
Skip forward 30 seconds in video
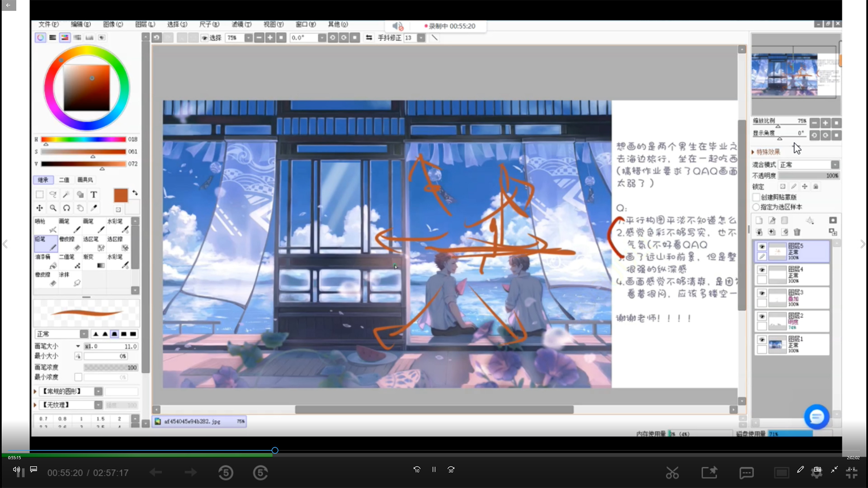click(451, 470)
